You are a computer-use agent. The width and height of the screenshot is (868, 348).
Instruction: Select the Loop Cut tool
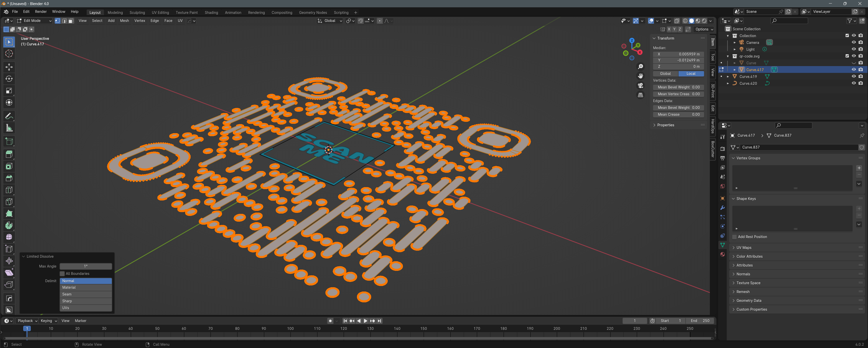(x=9, y=190)
